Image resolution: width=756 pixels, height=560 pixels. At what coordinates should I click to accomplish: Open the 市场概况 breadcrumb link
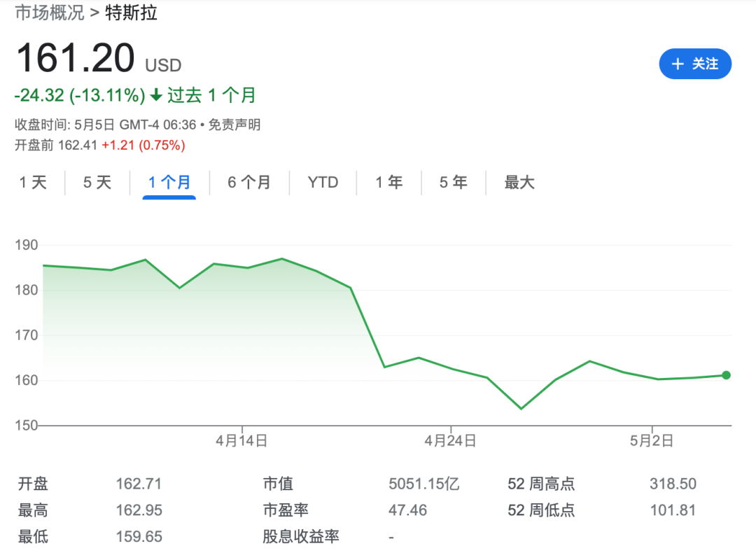pyautogui.click(x=50, y=13)
